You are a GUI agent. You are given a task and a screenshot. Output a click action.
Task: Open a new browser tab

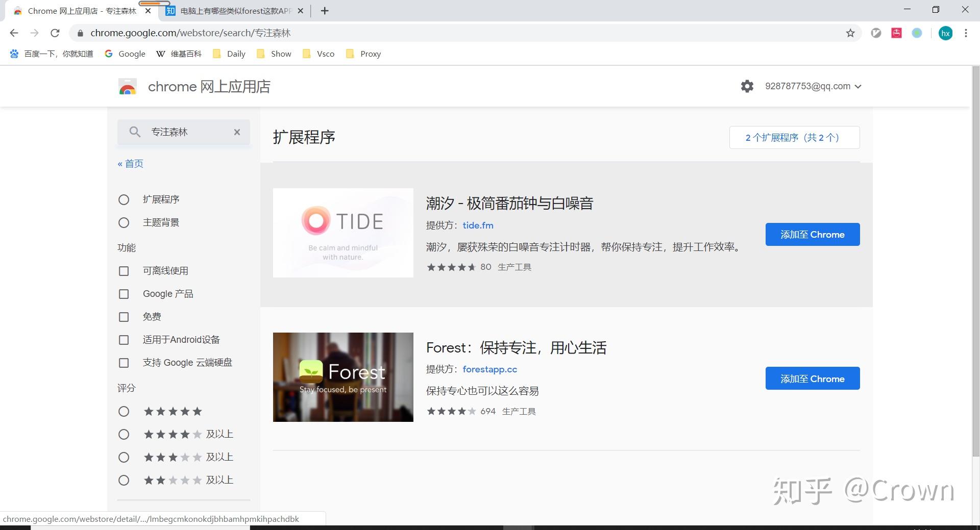325,11
